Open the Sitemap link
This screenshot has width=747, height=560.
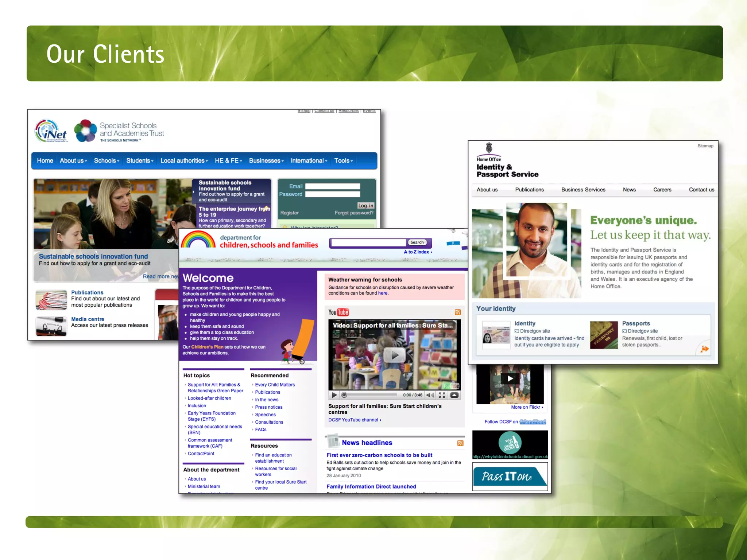point(705,146)
